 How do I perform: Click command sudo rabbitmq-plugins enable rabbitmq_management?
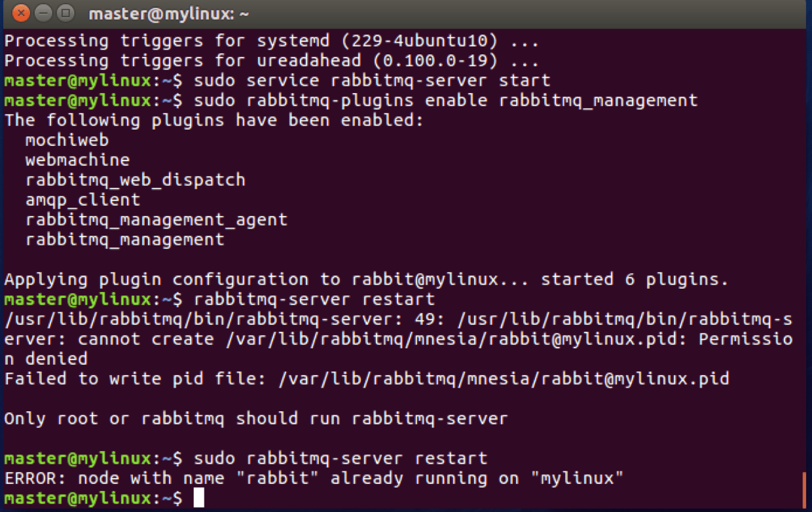tap(446, 101)
